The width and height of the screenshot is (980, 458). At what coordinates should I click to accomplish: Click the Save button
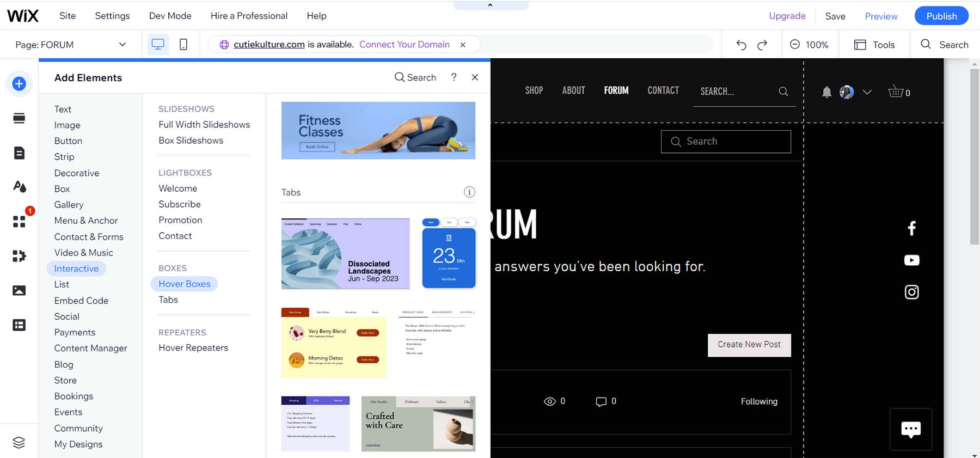(x=835, y=16)
